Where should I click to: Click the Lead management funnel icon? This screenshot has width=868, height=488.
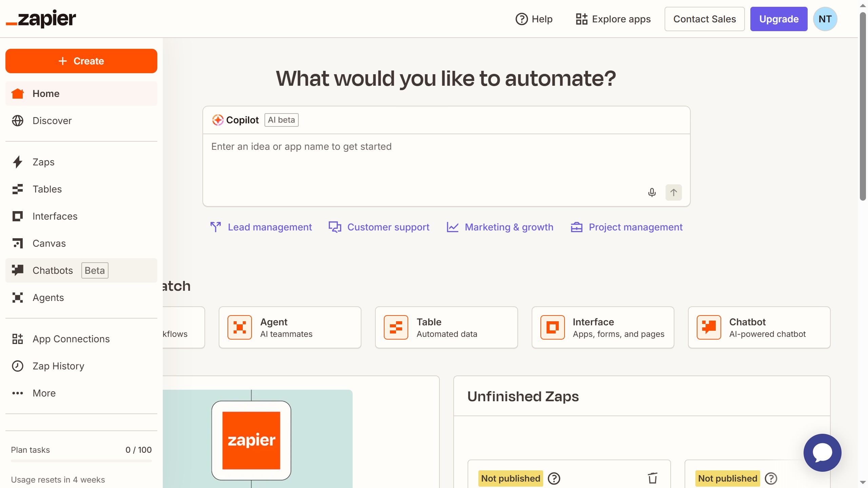point(216,227)
